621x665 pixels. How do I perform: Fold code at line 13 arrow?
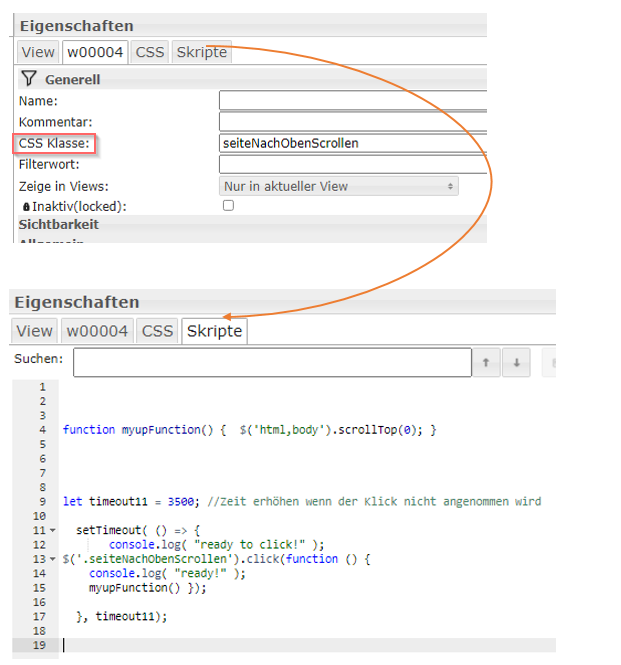(53, 559)
